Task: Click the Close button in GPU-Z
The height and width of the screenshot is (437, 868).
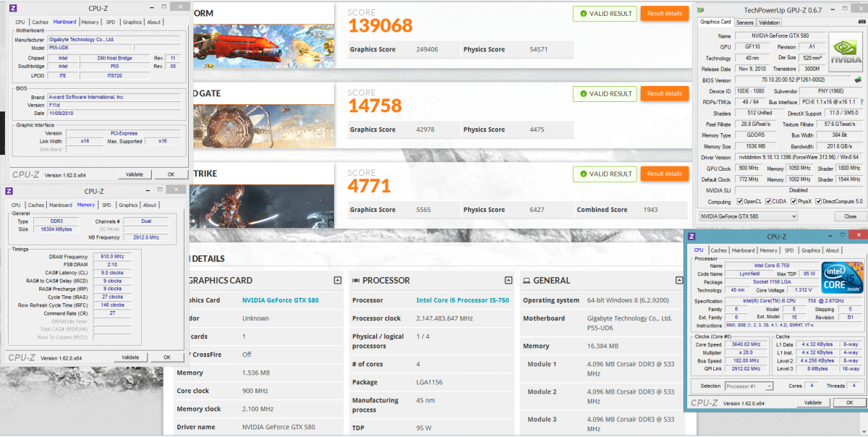Action: 851,216
